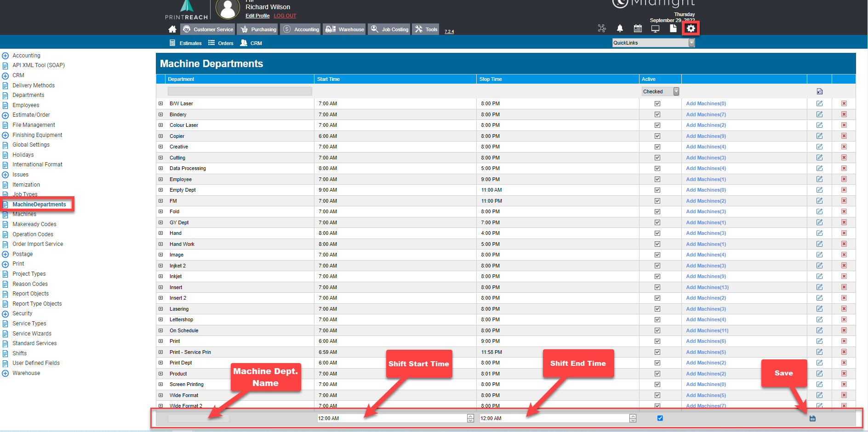Edit the Hand Work department row
868x432 pixels.
(819, 244)
